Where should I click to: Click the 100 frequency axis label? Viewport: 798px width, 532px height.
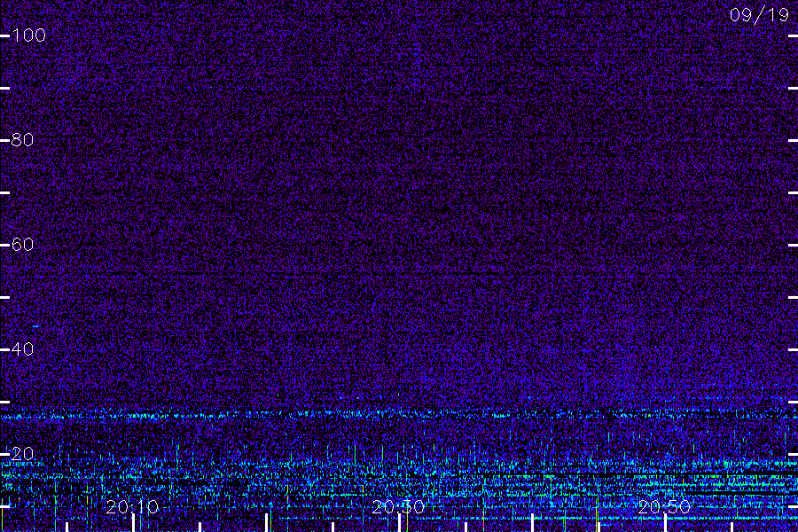click(x=29, y=35)
